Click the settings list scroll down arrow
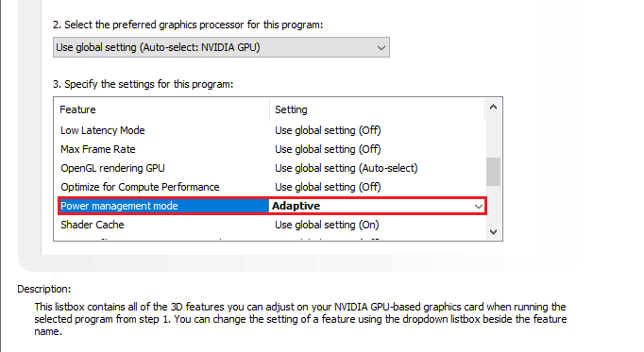Viewport: 644px width, 352px height. coord(493,232)
